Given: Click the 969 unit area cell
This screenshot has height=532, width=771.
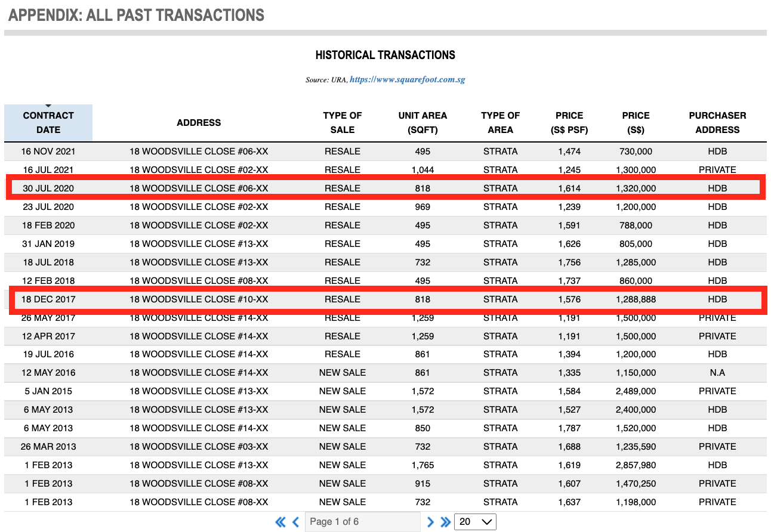Looking at the screenshot, I should (x=422, y=207).
